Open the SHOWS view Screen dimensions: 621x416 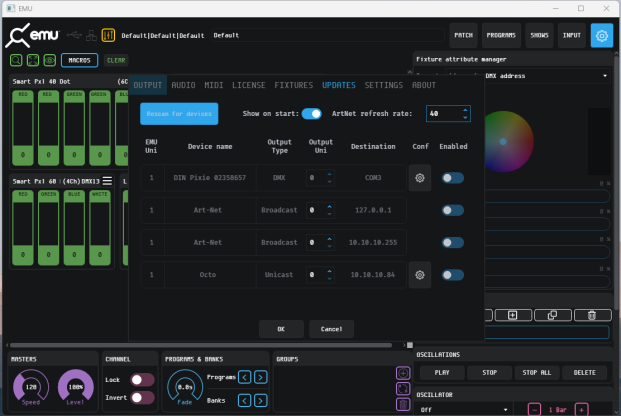pos(539,35)
